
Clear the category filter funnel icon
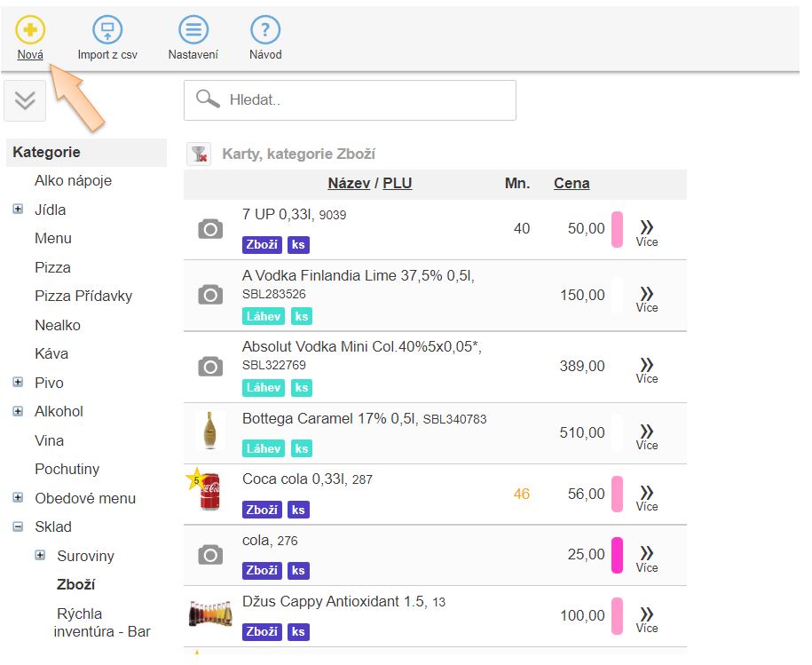[199, 154]
